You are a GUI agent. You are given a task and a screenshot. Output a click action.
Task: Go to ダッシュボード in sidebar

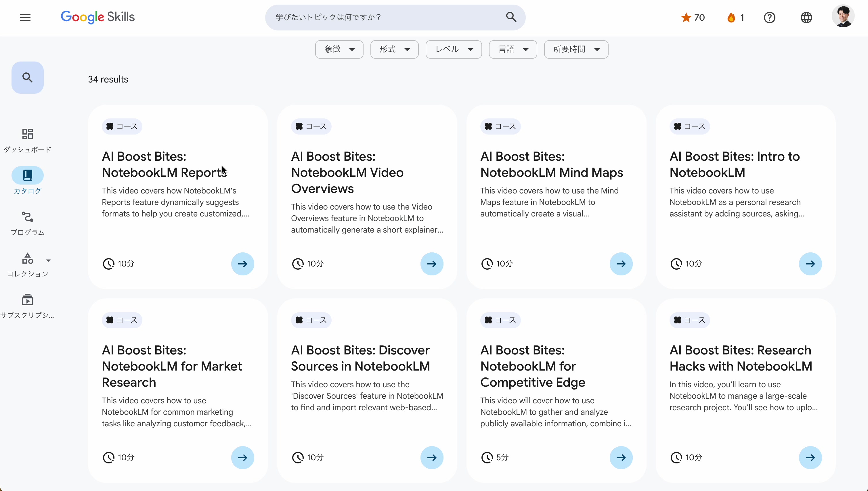pos(28,140)
